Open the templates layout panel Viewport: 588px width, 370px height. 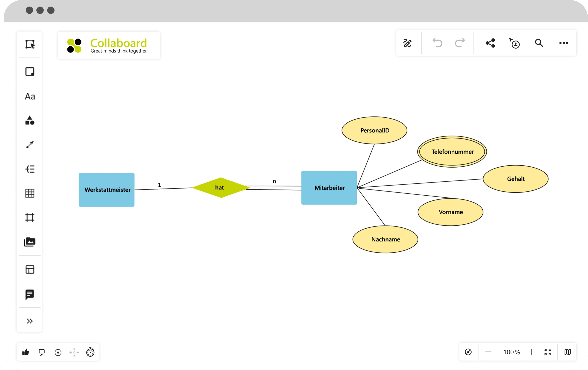pos(30,270)
